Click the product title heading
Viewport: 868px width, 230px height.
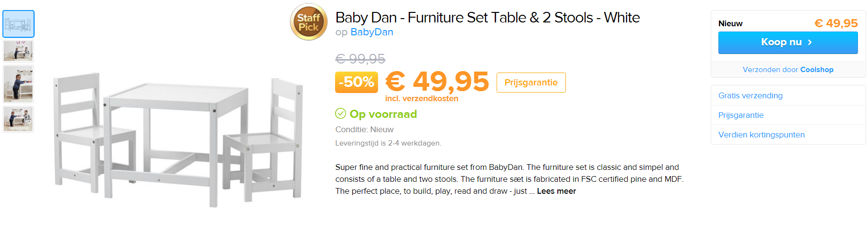(x=487, y=18)
